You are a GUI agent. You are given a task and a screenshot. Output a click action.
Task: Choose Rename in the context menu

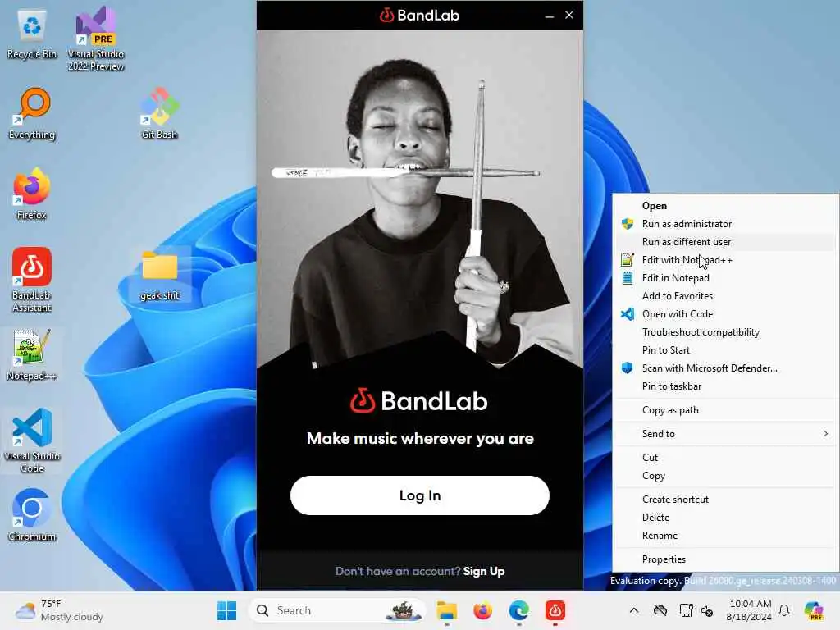pos(725,536)
